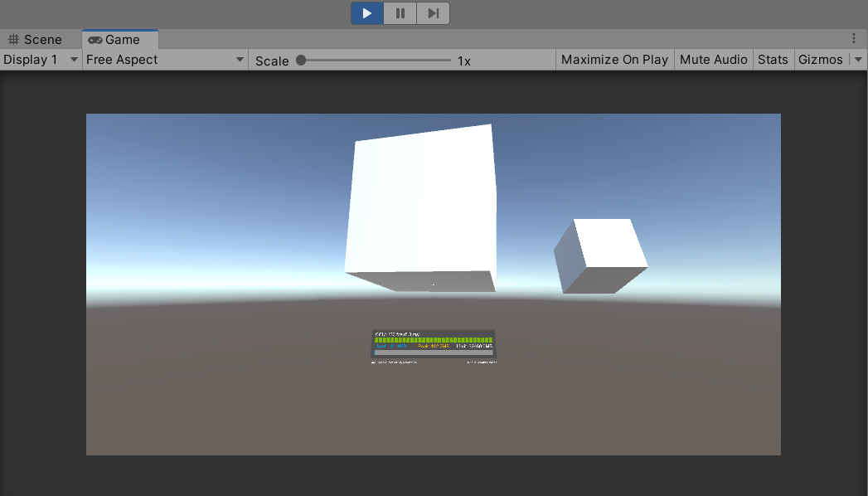This screenshot has width=868, height=496.
Task: Click the Scale slider handle
Action: pyautogui.click(x=301, y=61)
